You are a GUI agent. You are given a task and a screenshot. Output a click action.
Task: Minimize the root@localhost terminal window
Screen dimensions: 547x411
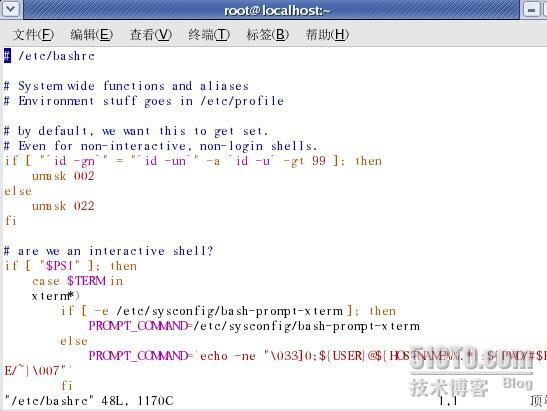click(x=531, y=9)
